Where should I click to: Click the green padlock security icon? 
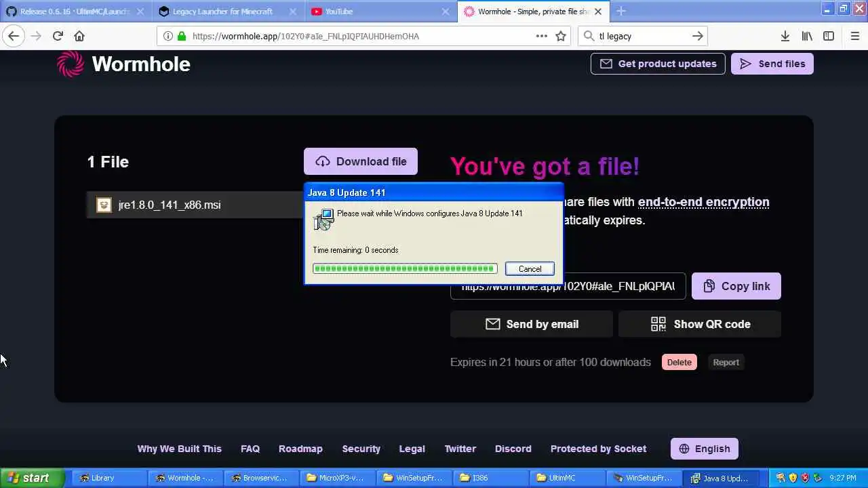point(181,36)
